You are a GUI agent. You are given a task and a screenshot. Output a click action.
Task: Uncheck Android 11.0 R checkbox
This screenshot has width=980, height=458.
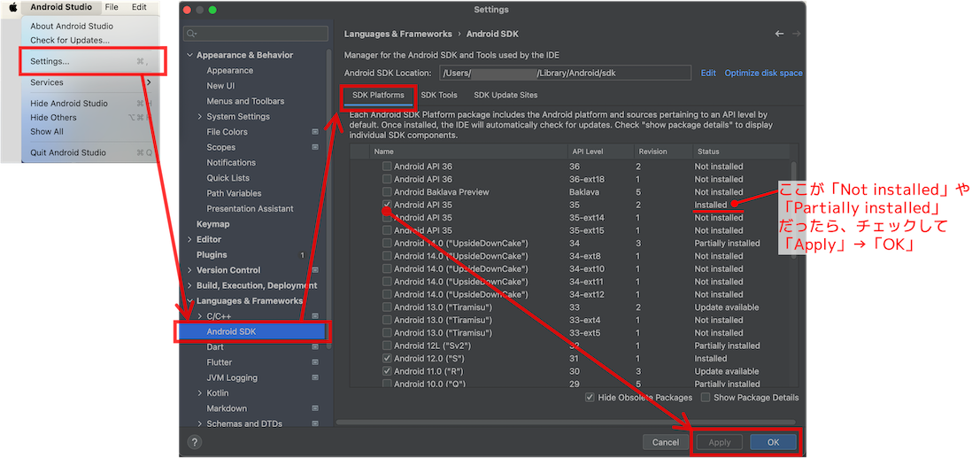point(387,371)
